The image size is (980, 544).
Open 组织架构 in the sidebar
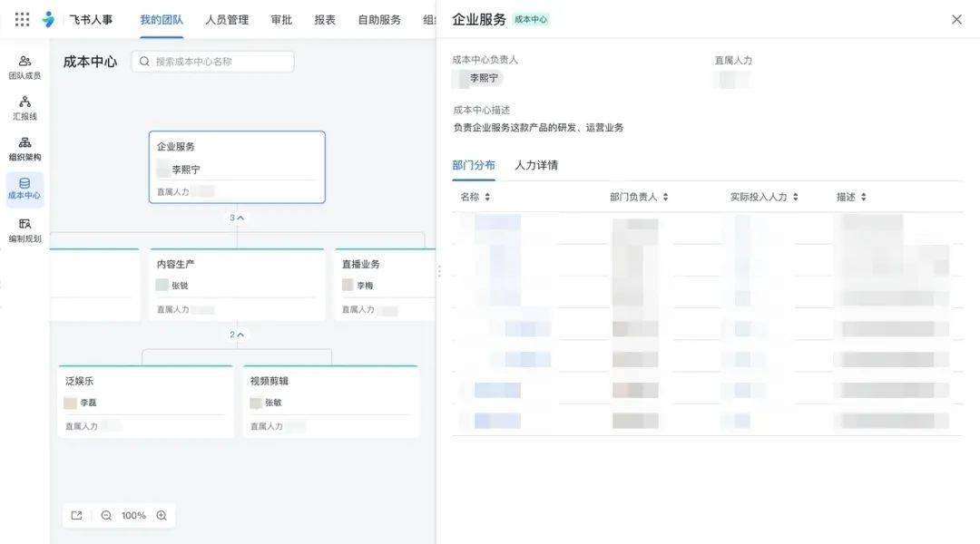coord(24,149)
